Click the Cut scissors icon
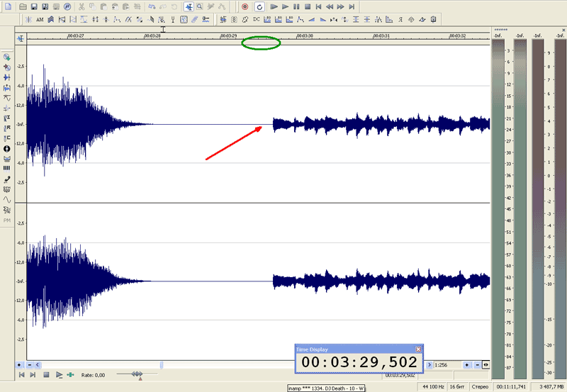The width and height of the screenshot is (567, 392). (x=82, y=6)
